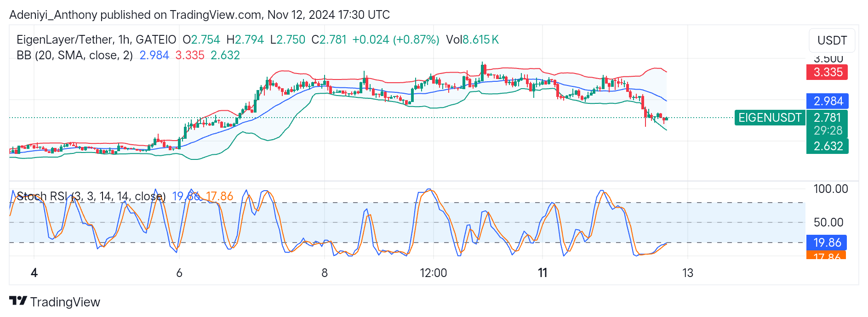Select the red 3.335 upper band price label

pos(827,72)
